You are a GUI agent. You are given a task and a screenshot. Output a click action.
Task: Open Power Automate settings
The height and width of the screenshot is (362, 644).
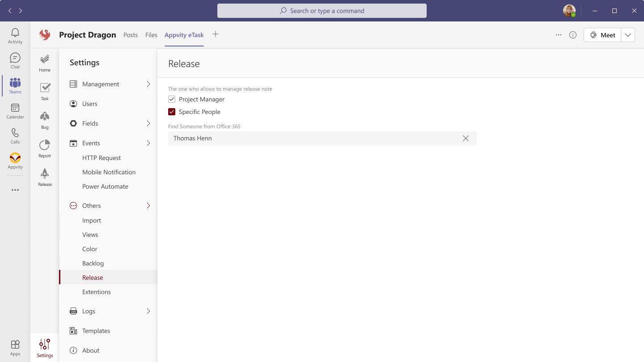[105, 186]
